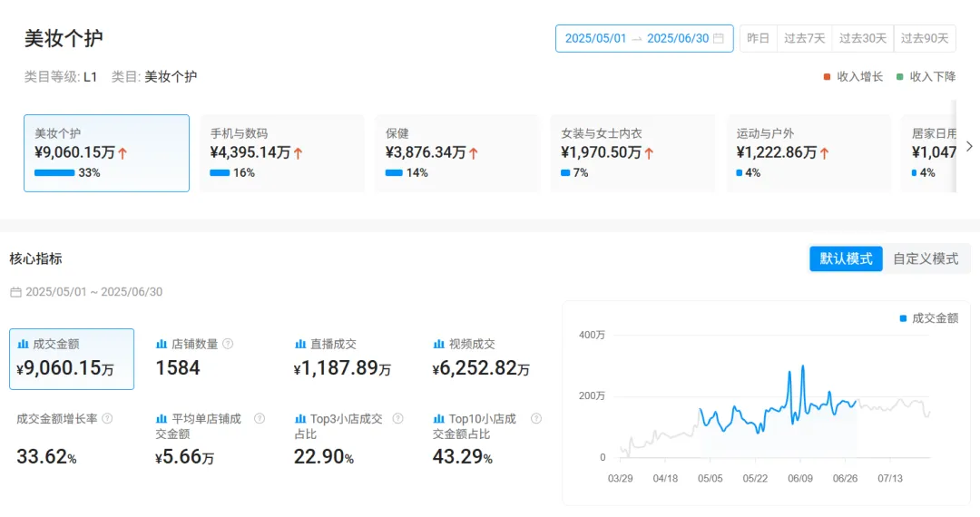
Task: Click the 美妆个护 upward growth arrow
Action: (x=122, y=153)
